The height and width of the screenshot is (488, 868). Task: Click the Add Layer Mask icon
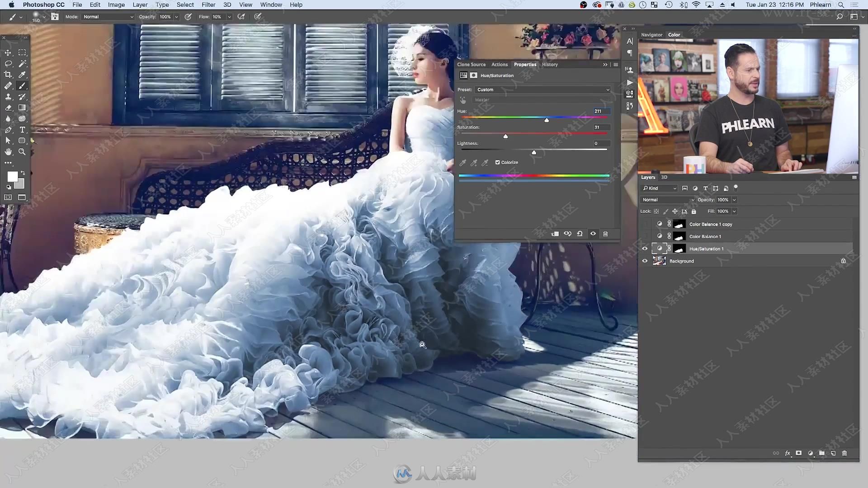[x=799, y=455]
